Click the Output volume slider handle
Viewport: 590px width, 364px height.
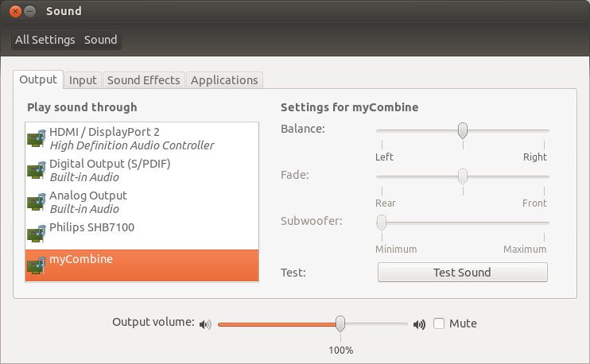coord(340,323)
